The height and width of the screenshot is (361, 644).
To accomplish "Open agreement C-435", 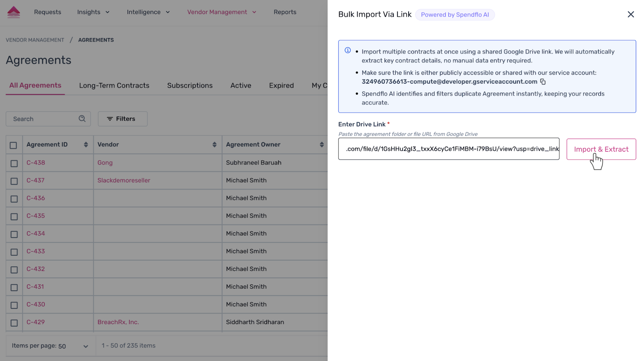I will [x=36, y=216].
